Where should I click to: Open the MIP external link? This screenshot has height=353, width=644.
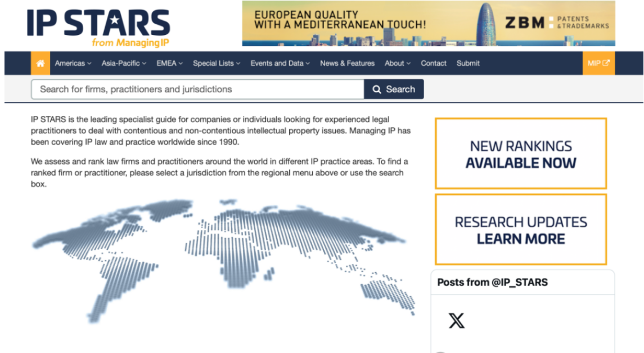pyautogui.click(x=598, y=63)
